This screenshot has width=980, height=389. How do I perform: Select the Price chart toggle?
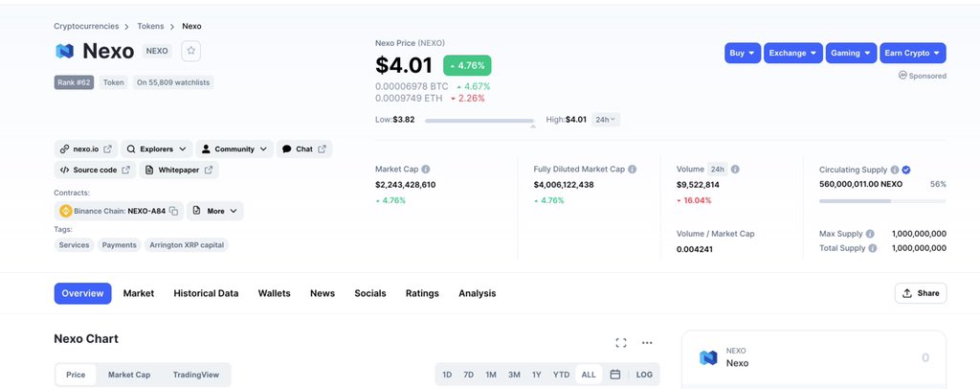(76, 375)
